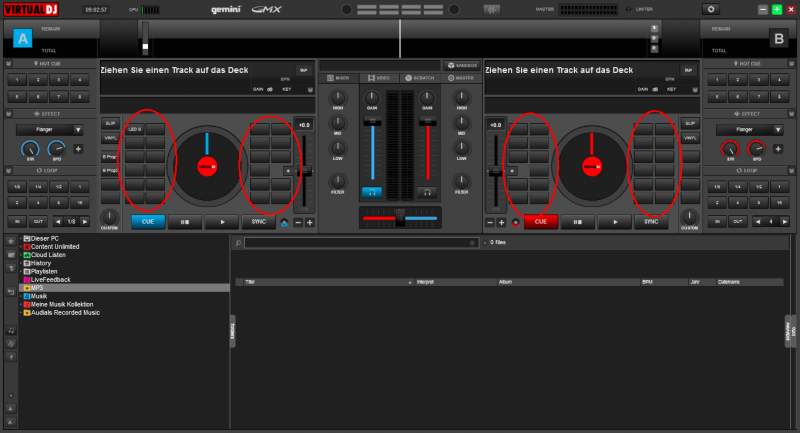The width and height of the screenshot is (800, 433).
Task: Select Content Unlimited folder
Action: 55,246
